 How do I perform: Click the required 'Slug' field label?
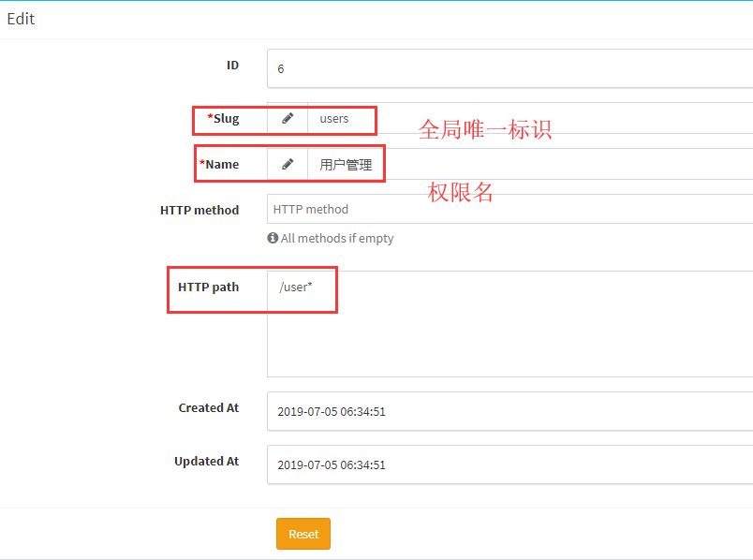223,118
